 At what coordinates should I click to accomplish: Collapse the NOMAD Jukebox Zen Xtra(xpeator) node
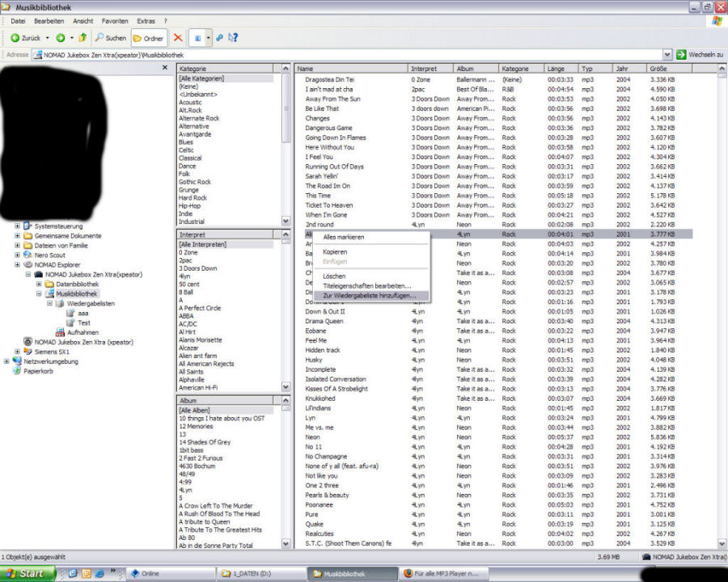point(28,274)
